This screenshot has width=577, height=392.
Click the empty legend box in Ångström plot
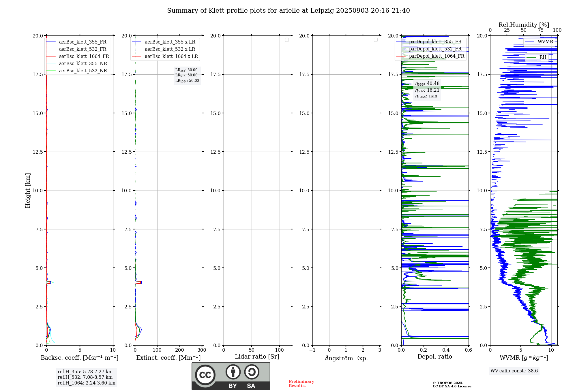click(376, 40)
